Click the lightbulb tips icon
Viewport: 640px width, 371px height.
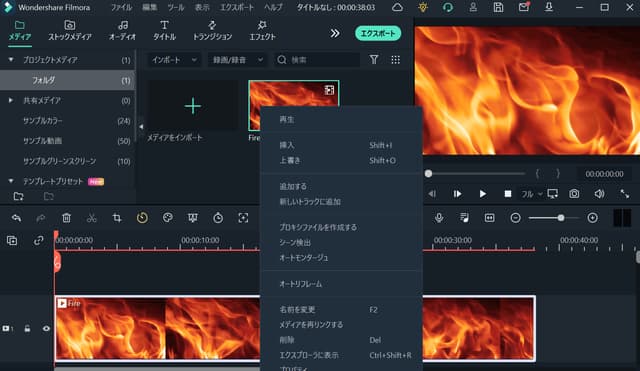pos(423,7)
